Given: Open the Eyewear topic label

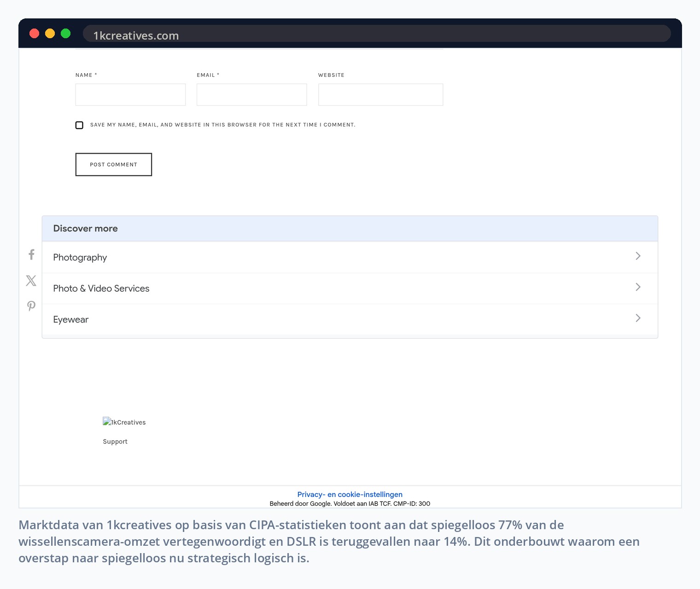Looking at the screenshot, I should point(71,319).
